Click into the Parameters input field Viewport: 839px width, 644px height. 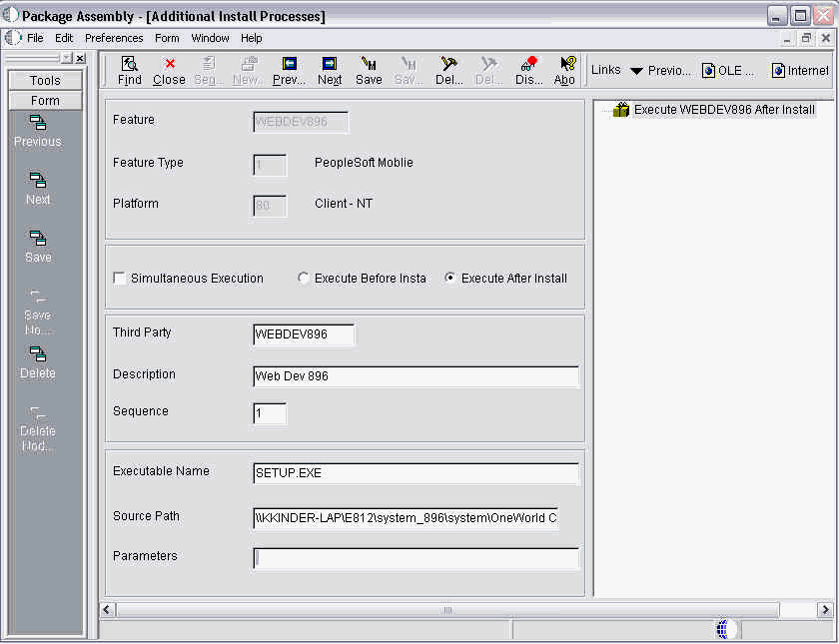pos(416,558)
